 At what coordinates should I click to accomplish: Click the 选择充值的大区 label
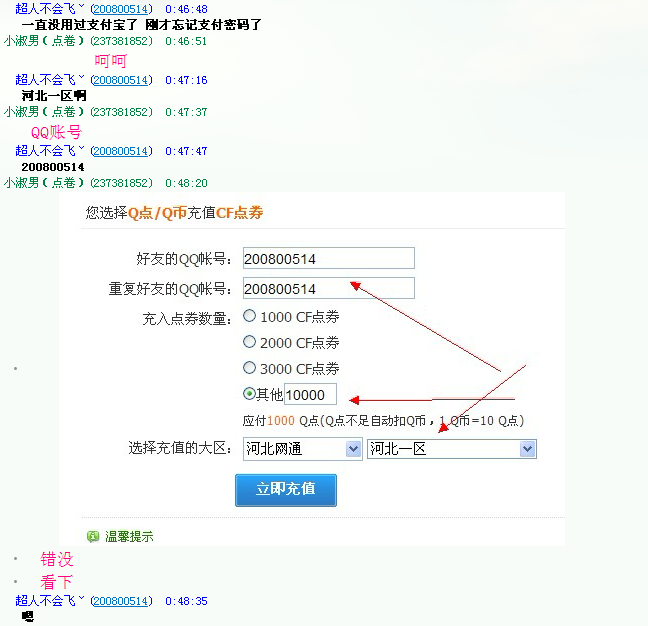(180, 448)
